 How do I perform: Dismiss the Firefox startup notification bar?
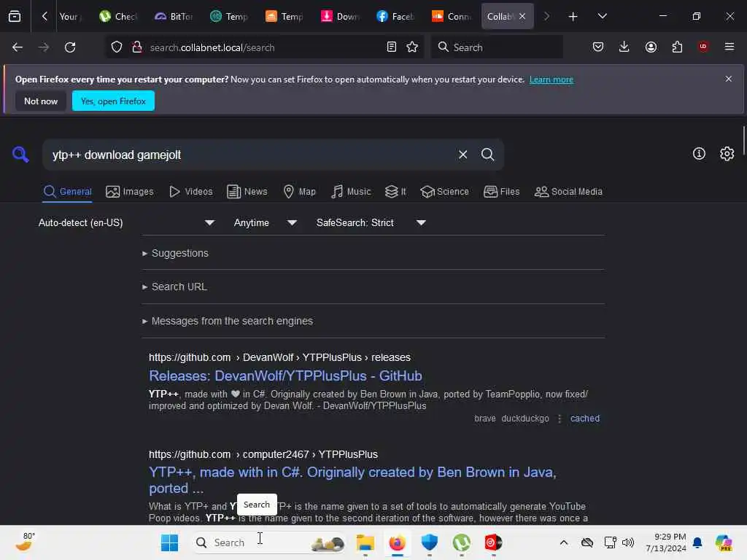729,79
